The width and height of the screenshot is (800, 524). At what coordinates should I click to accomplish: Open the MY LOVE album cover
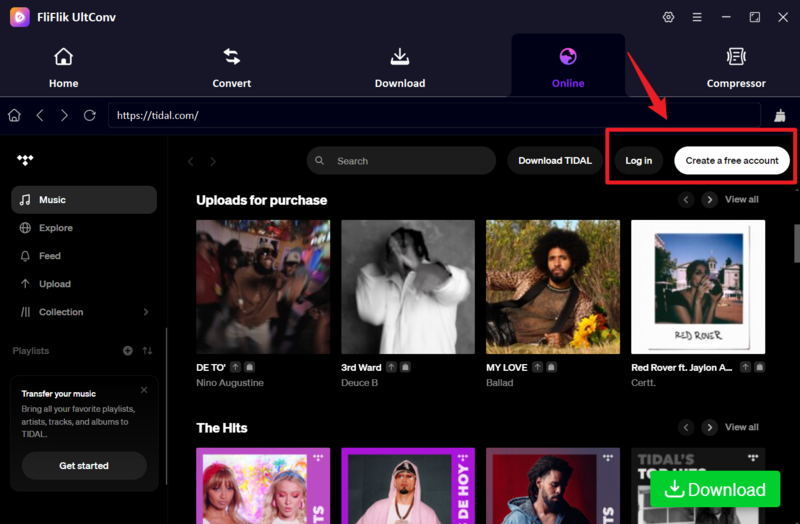(553, 287)
